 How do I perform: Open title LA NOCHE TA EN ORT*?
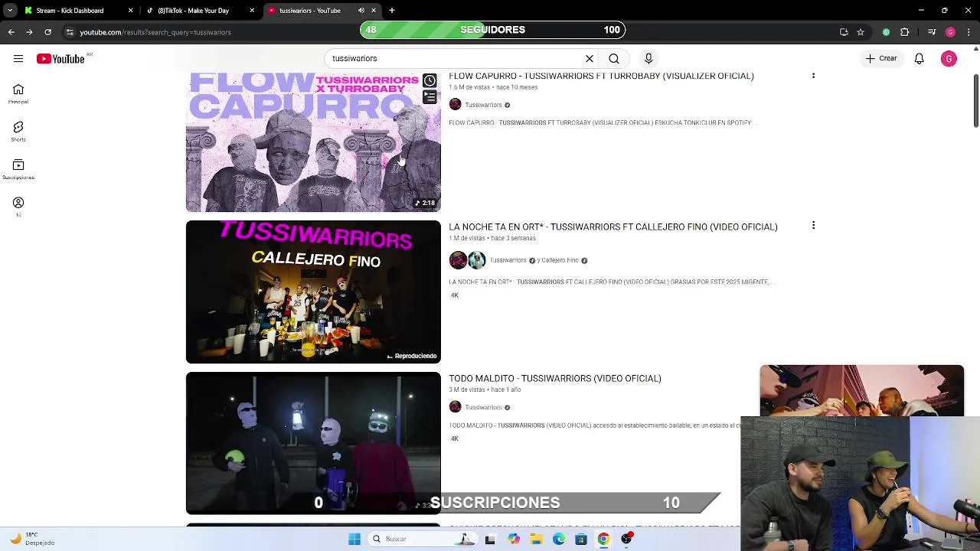tap(612, 227)
